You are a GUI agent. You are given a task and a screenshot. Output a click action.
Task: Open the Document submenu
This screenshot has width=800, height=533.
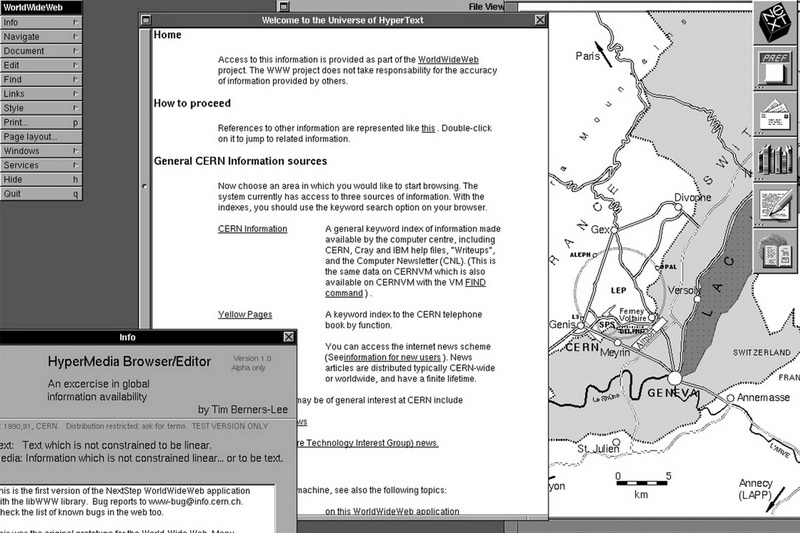pos(41,51)
